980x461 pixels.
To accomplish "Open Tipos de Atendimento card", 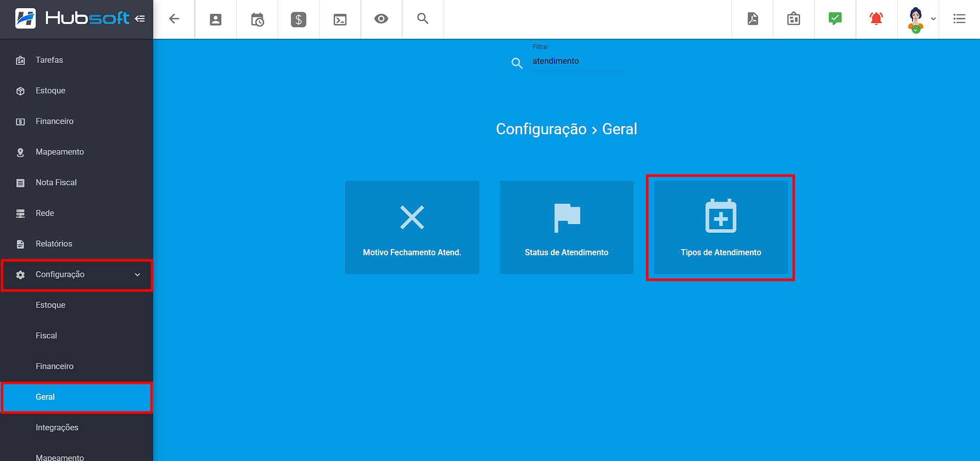I will (x=721, y=227).
